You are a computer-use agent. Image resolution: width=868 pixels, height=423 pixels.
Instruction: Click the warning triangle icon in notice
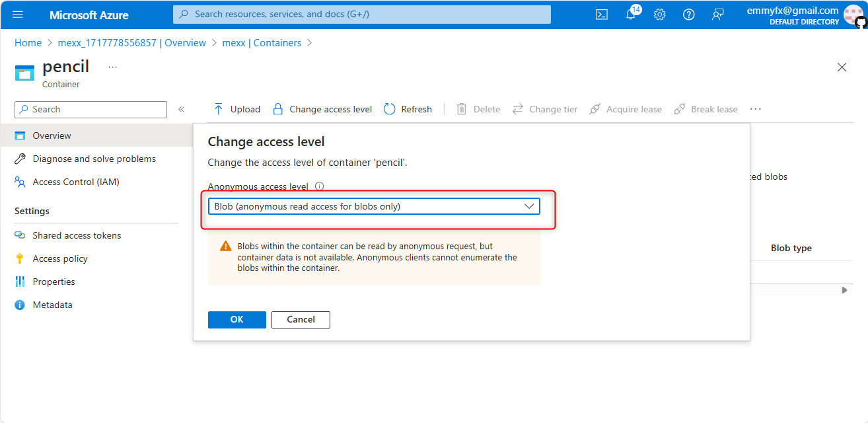pos(226,246)
